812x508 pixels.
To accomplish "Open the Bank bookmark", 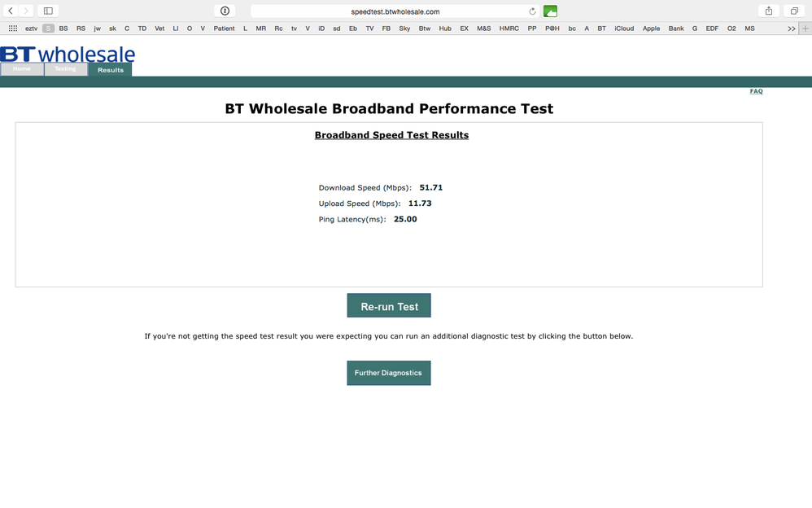I will 676,28.
